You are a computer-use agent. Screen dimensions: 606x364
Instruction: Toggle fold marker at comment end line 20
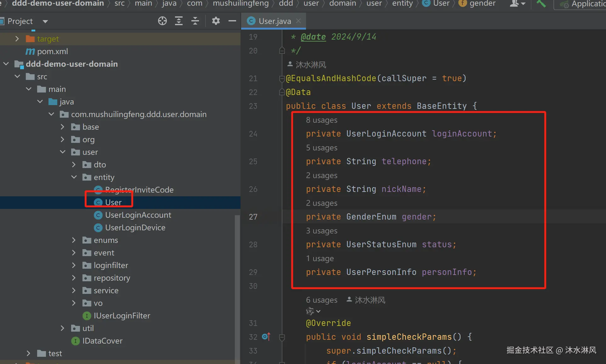282,51
